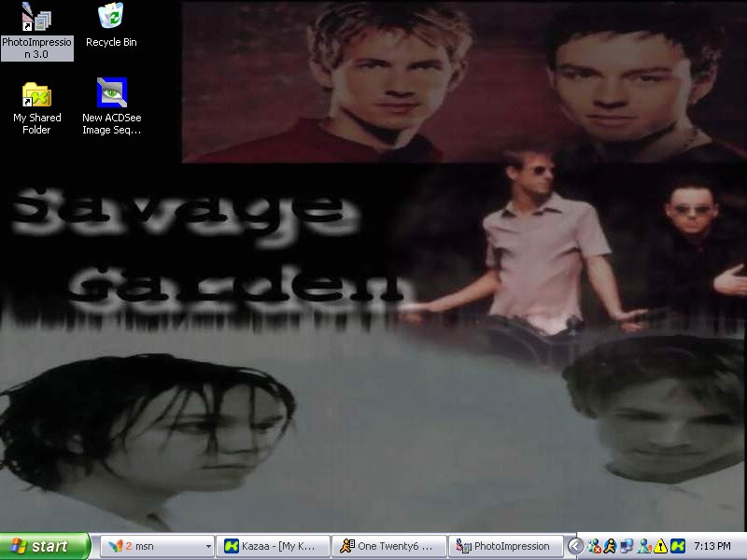Click the MSN Messenger signed-out tray icon
This screenshot has width=747, height=560.
click(594, 546)
